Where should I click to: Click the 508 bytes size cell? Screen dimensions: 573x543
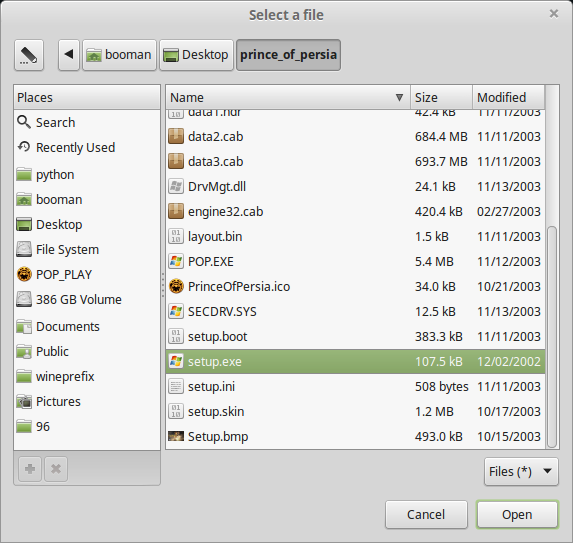tap(441, 387)
